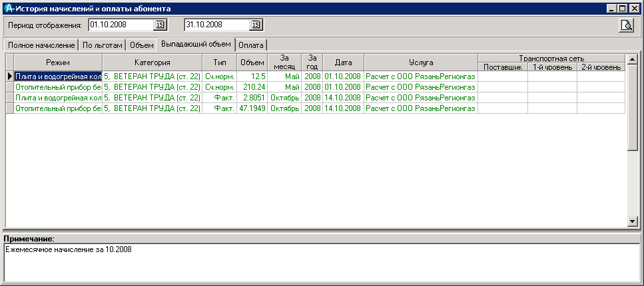The image size is (644, 286).
Task: Click the start date field 01.10.2008
Action: (120, 25)
